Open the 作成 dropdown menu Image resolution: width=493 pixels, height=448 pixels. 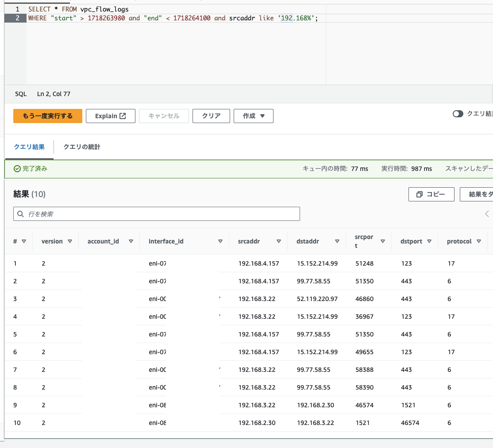pyautogui.click(x=253, y=116)
